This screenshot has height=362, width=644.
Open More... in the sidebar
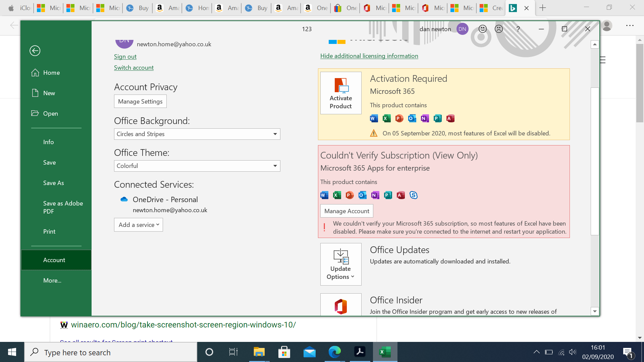click(56, 281)
